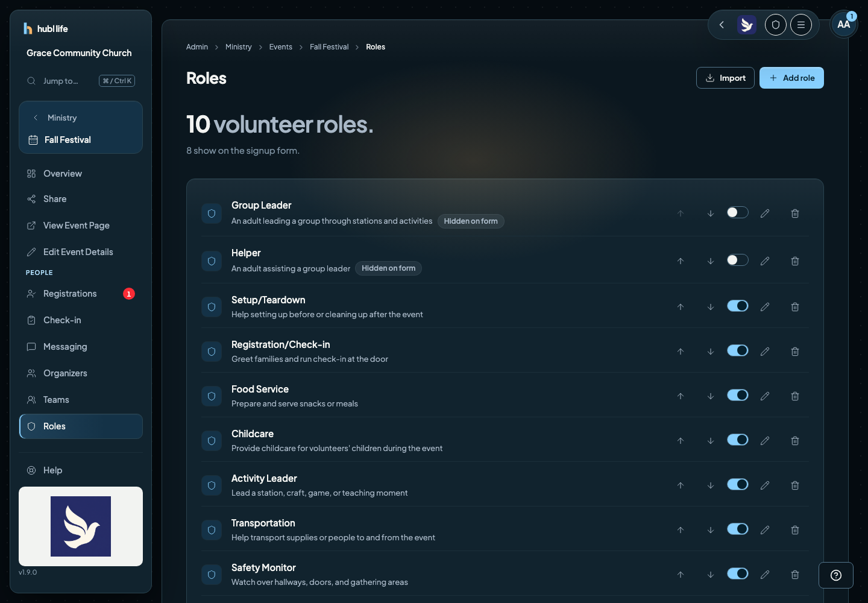Open Registrations in sidebar
This screenshot has width=868, height=603.
pyautogui.click(x=81, y=294)
